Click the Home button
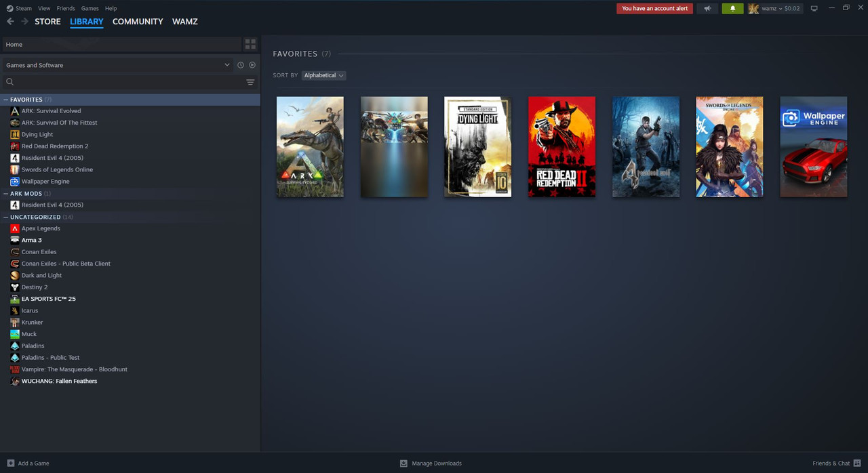868x473 pixels. coord(121,44)
